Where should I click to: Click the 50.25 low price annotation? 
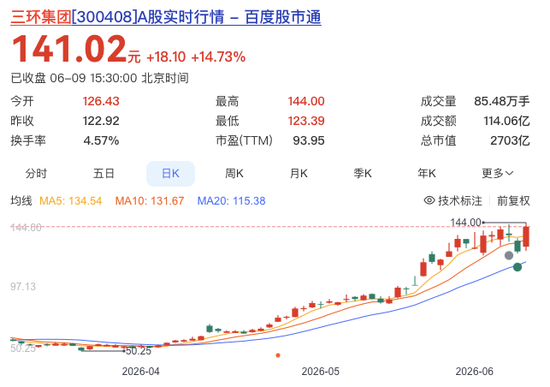click(x=138, y=351)
